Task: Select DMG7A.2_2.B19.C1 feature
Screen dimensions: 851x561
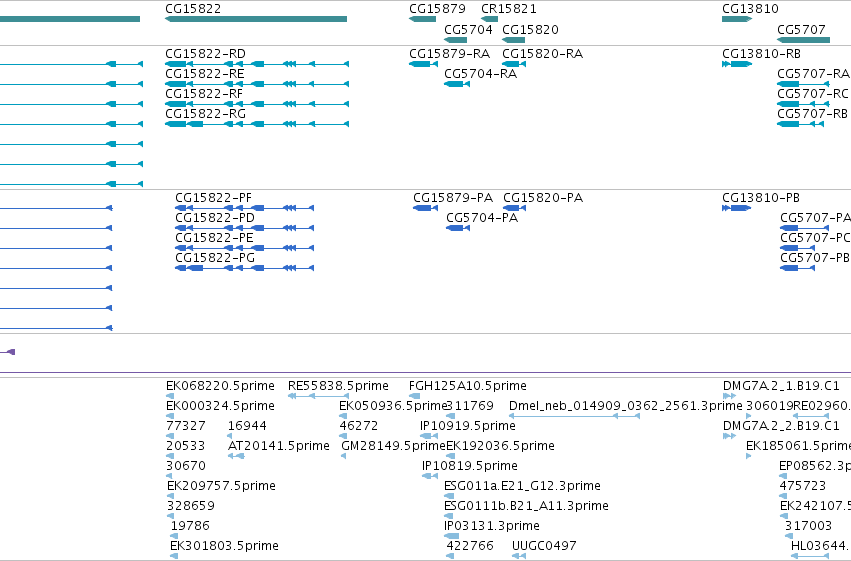Action: pyautogui.click(x=729, y=436)
